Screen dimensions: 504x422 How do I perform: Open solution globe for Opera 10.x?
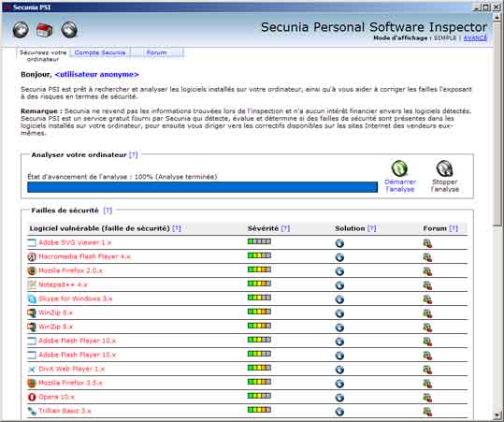click(x=339, y=398)
